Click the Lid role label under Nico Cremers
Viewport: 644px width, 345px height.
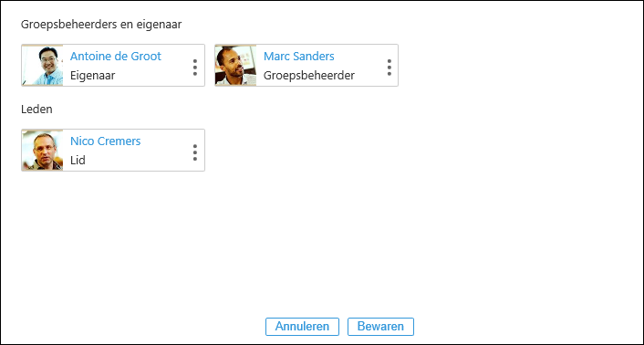click(x=78, y=161)
